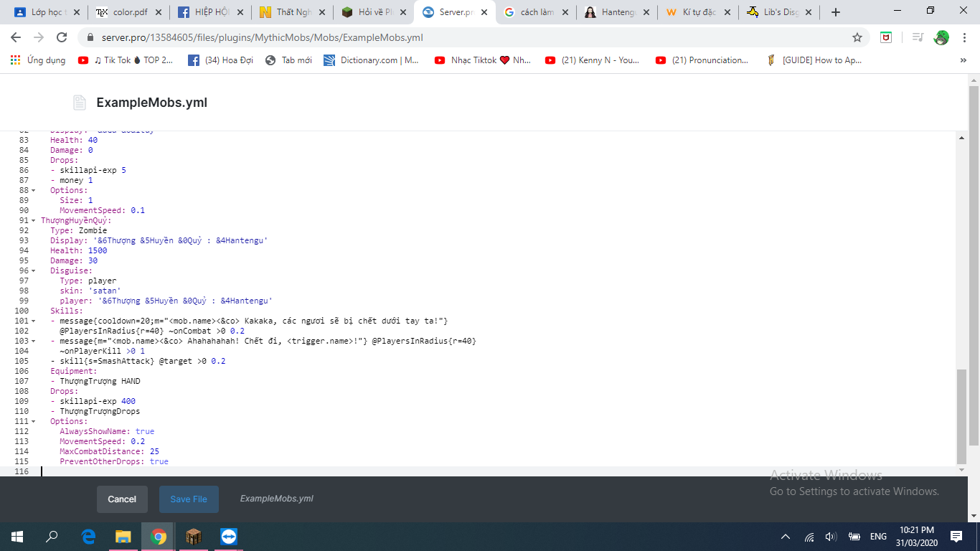This screenshot has height=551, width=980.
Task: Show hidden bookmarks with the chevron
Action: point(963,60)
